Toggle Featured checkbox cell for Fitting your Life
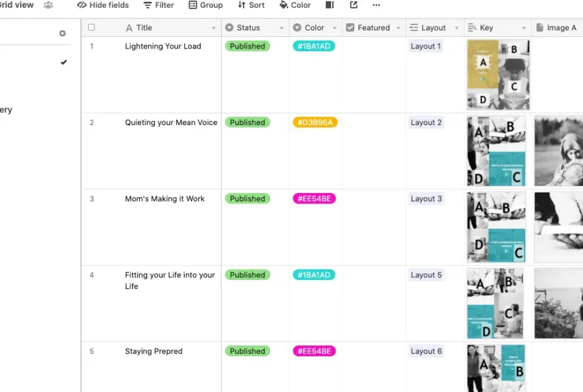Viewport: 583px width, 392px height. tap(374, 303)
